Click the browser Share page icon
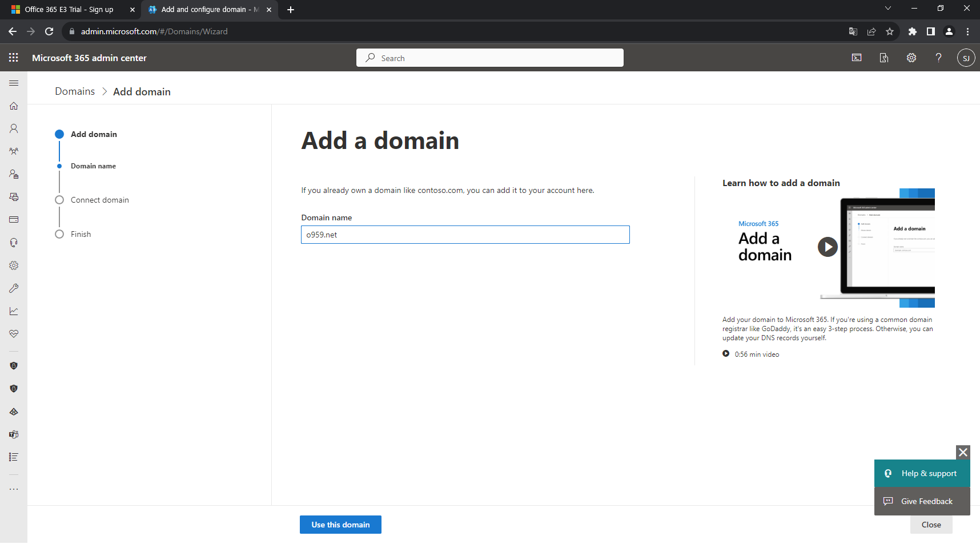Image resolution: width=980 pixels, height=544 pixels. pos(871,31)
